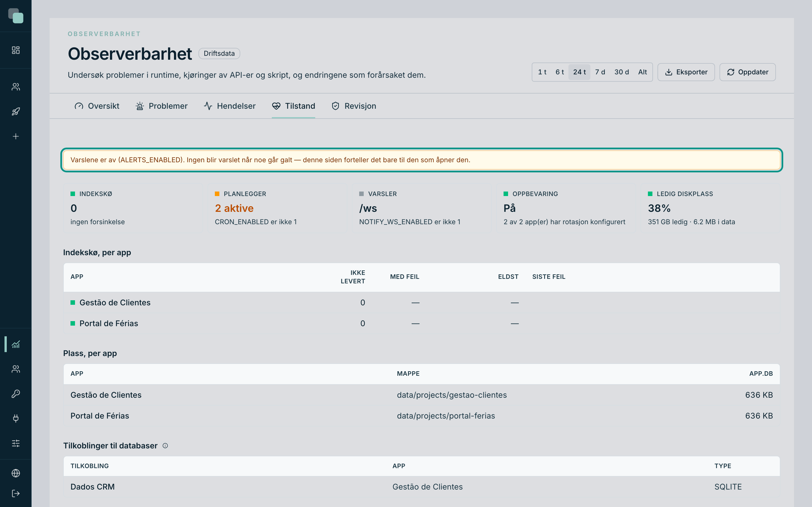Select the 30 d time range
The image size is (812, 507).
621,72
